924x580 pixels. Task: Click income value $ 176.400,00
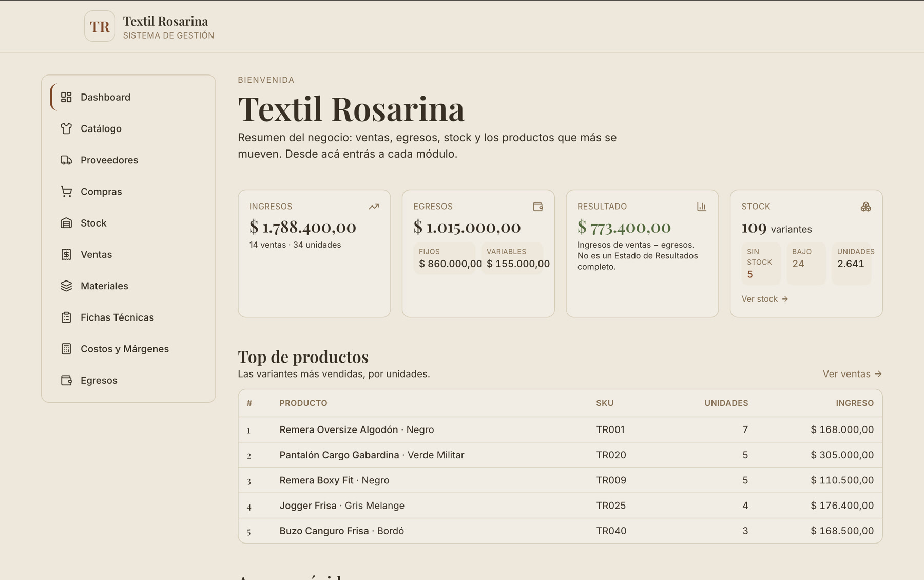(842, 506)
